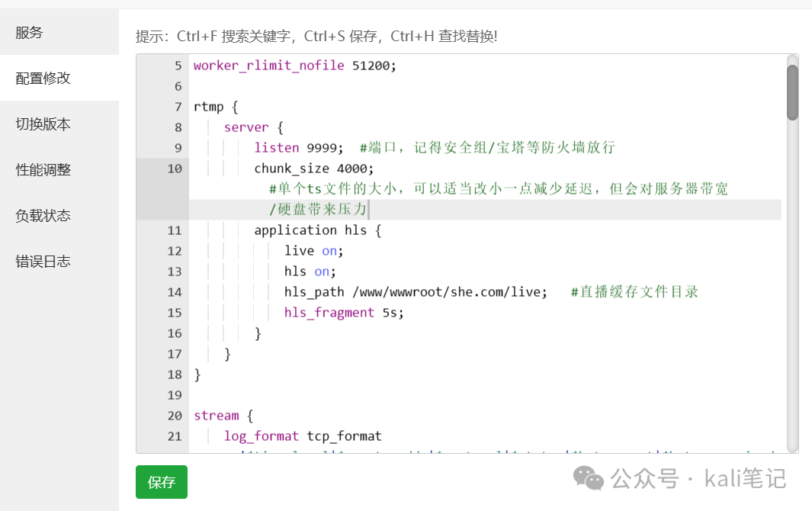812x511 pixels.
Task: Open the 性能调整 sidebar tab
Action: click(43, 170)
